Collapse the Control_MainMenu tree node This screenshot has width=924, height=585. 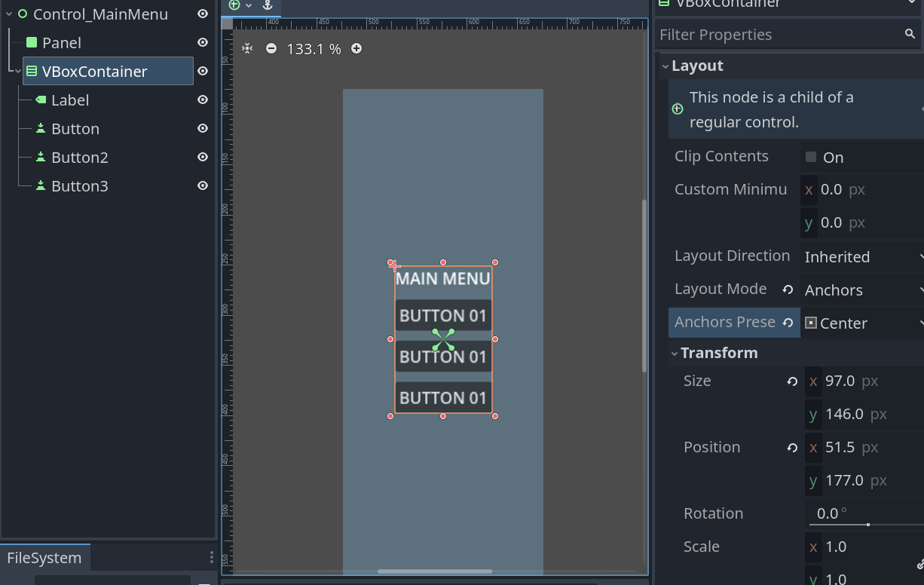(9, 14)
